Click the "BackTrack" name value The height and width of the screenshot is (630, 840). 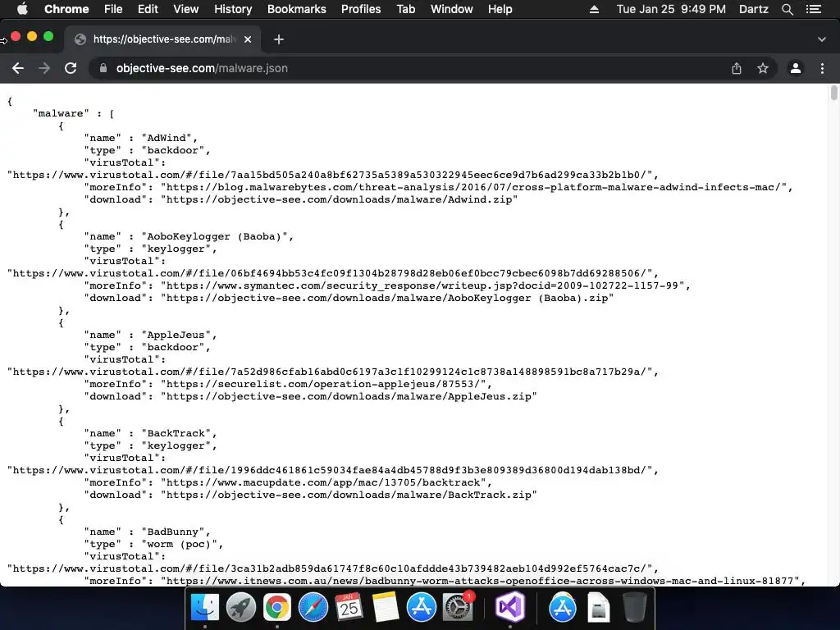176,434
